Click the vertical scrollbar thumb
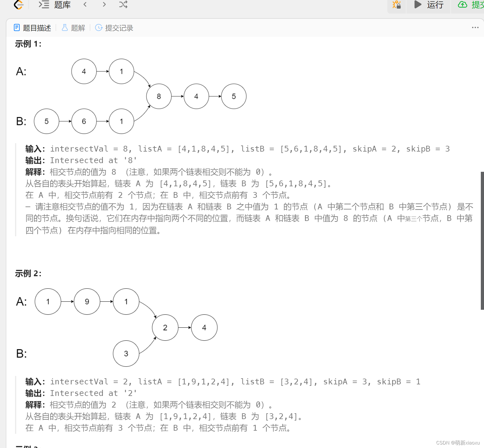The image size is (484, 448). click(x=482, y=241)
